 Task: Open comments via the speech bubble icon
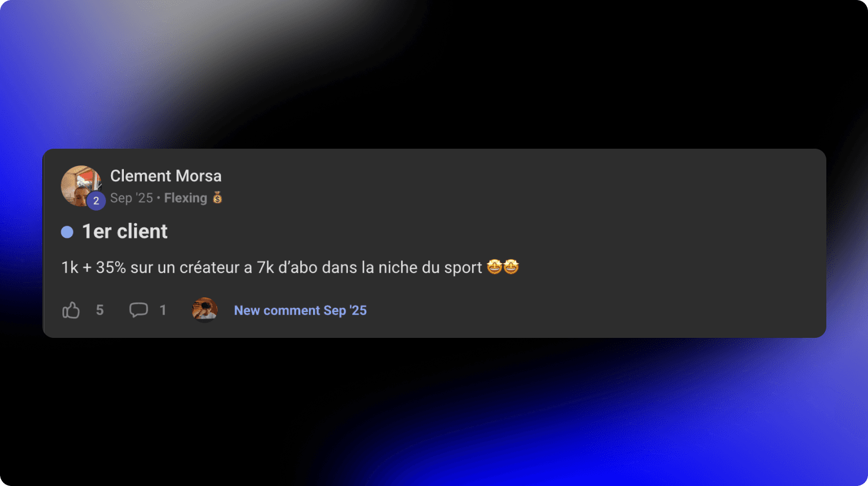[x=138, y=310]
